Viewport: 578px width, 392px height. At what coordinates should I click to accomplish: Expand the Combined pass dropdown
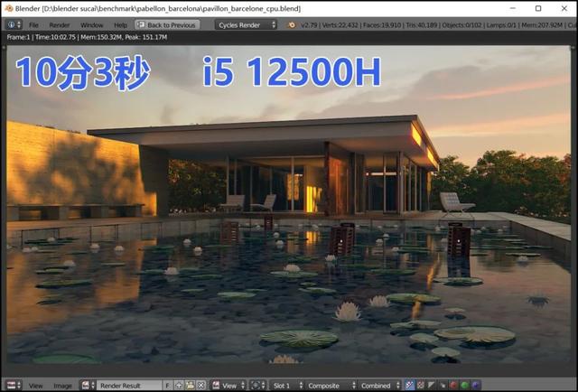379,386
